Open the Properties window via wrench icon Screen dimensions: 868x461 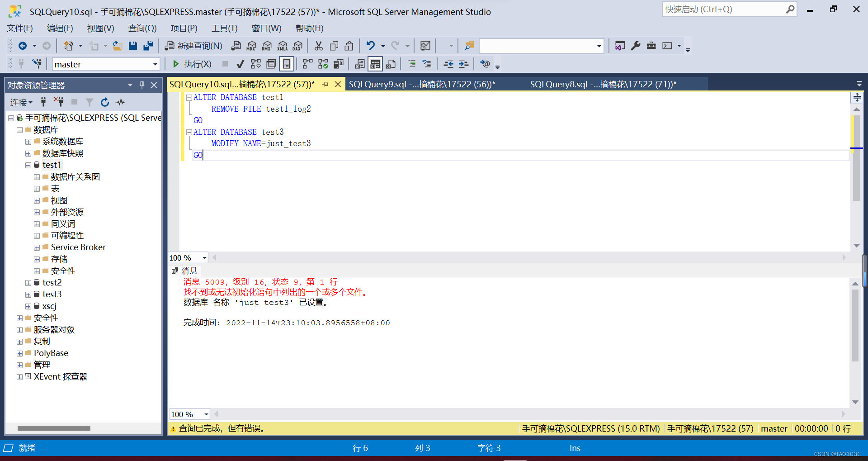[x=636, y=46]
